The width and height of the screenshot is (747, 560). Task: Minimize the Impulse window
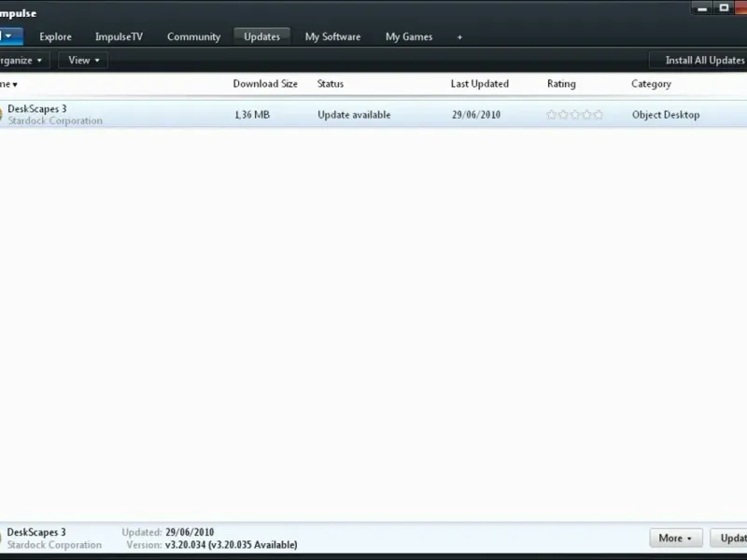pos(702,8)
